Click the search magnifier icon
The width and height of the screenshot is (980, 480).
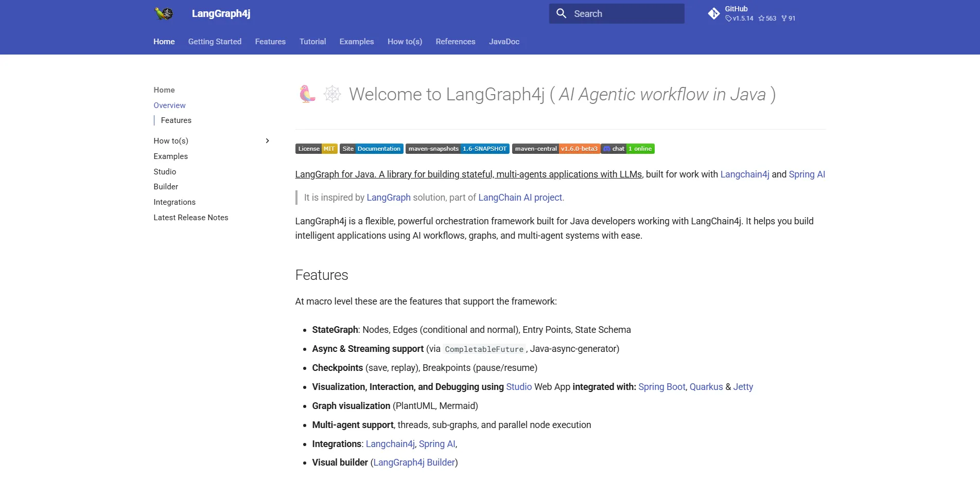point(562,13)
